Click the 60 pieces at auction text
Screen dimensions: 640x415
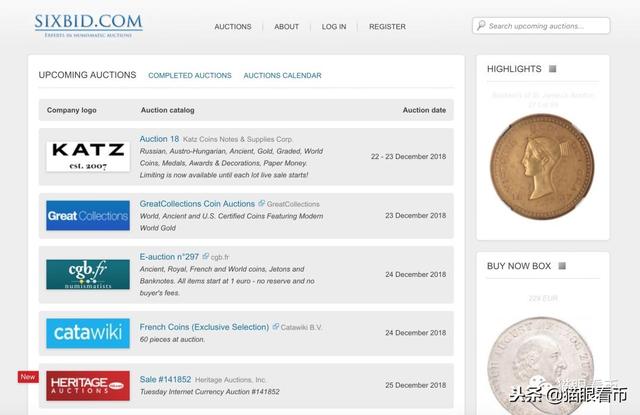point(172,340)
